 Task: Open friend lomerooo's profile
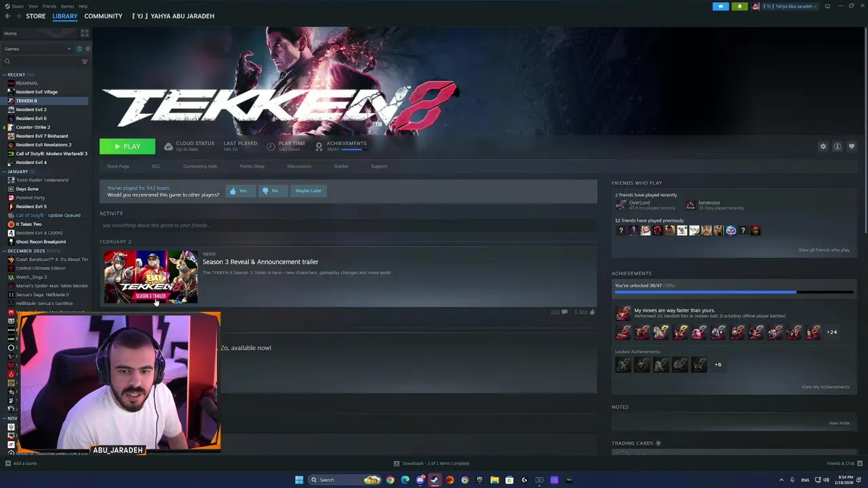tap(709, 203)
